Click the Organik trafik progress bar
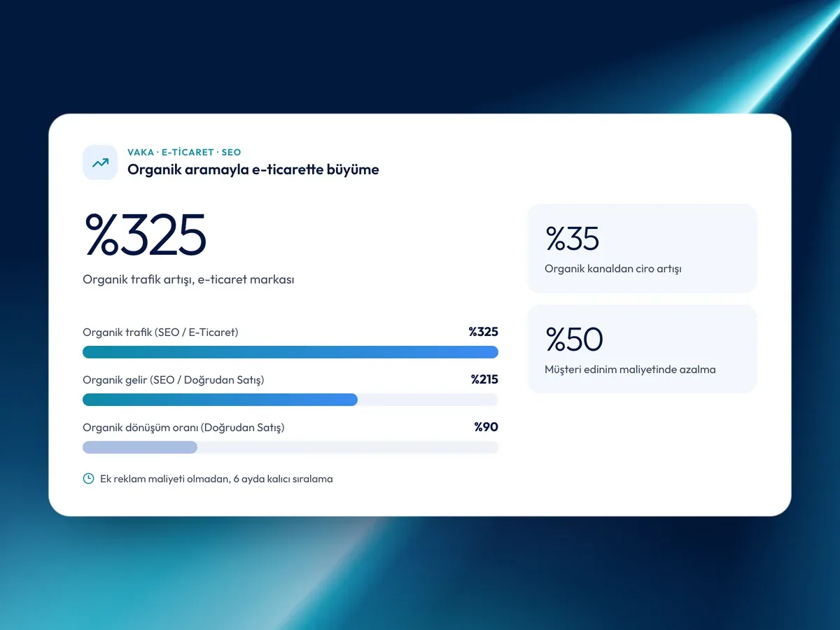The height and width of the screenshot is (630, 840). click(x=290, y=352)
